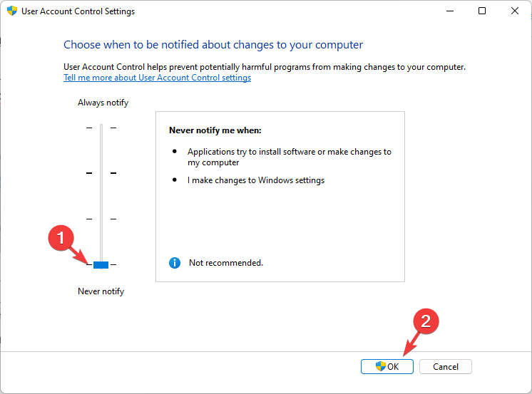
Task: Click the Never notify label below the slider
Action: pos(101,291)
